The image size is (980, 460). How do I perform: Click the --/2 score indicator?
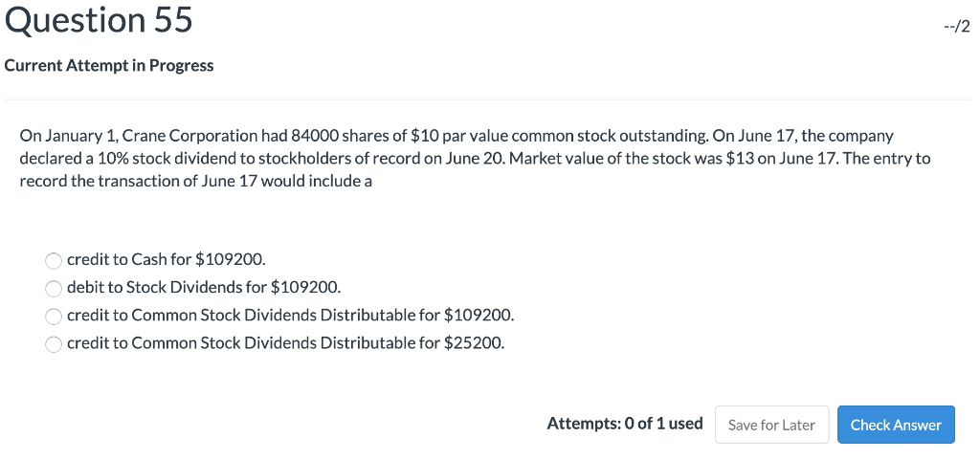pos(956,27)
